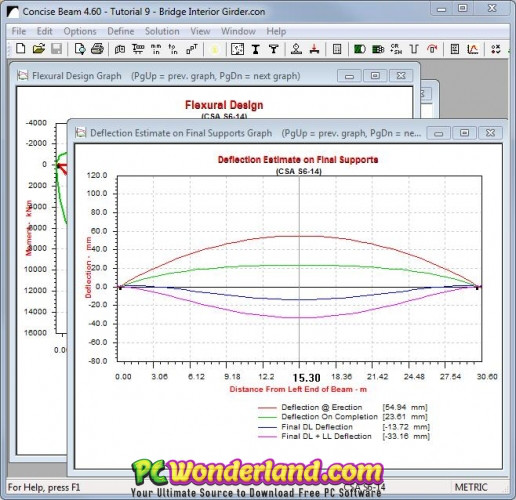Click the Concise Beam application title icon
Viewport: 516px width, 500px height.
tap(13, 12)
